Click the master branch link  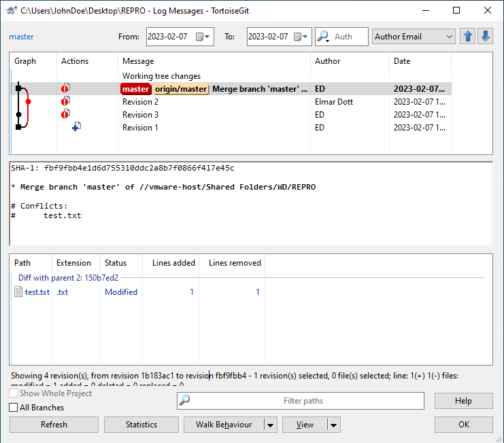coord(21,37)
